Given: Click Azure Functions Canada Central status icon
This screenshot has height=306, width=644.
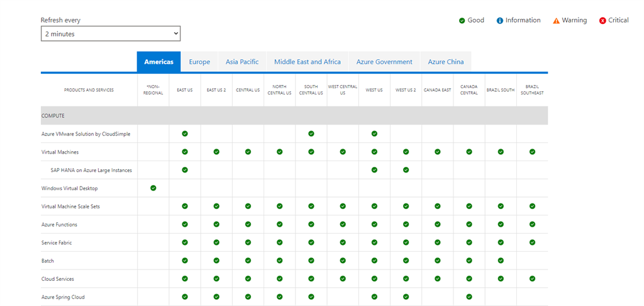Looking at the screenshot, I should pyautogui.click(x=469, y=224).
